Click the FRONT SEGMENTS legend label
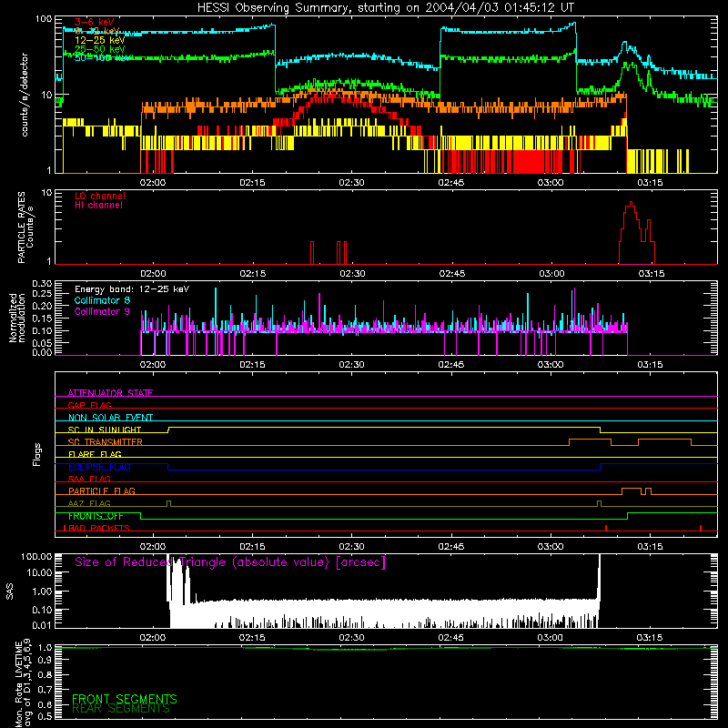The width and height of the screenshot is (728, 728). coord(125,699)
